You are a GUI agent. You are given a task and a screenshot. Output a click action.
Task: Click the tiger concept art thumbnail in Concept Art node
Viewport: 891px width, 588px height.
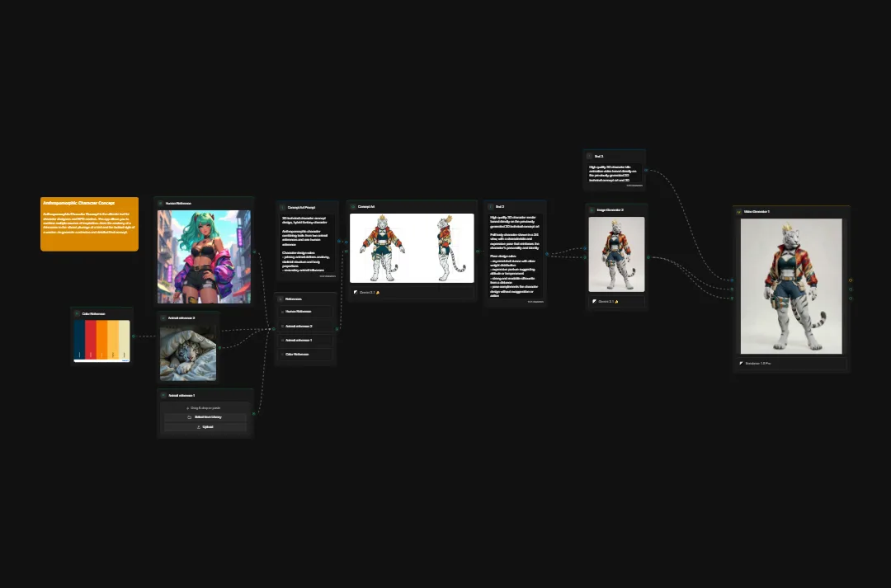[x=412, y=247]
